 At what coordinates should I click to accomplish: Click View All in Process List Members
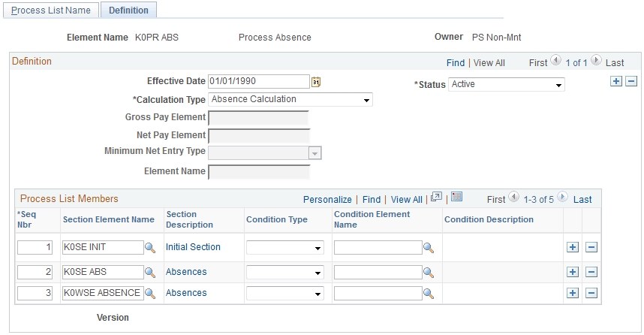(x=407, y=200)
